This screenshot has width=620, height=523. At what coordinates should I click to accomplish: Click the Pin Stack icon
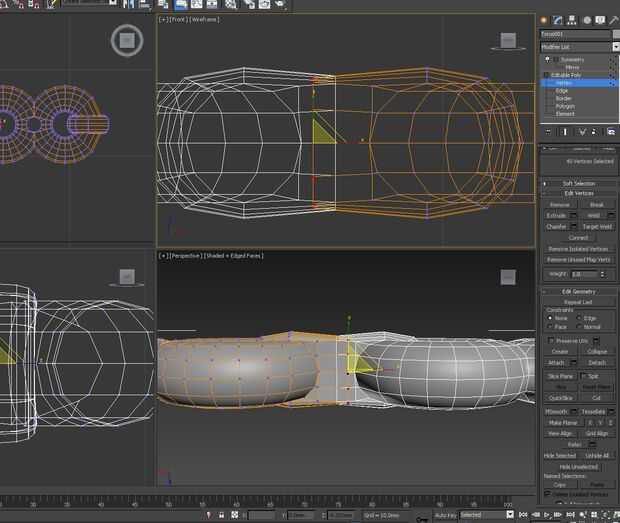[x=547, y=131]
